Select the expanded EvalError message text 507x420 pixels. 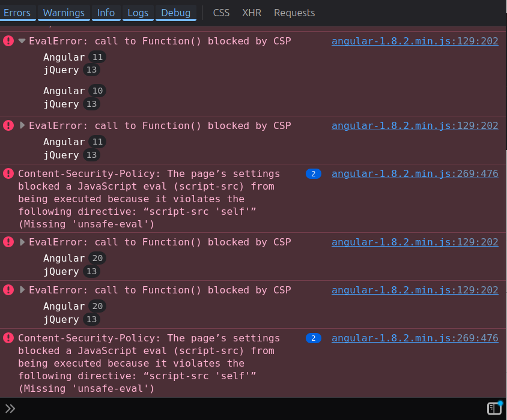click(x=160, y=41)
